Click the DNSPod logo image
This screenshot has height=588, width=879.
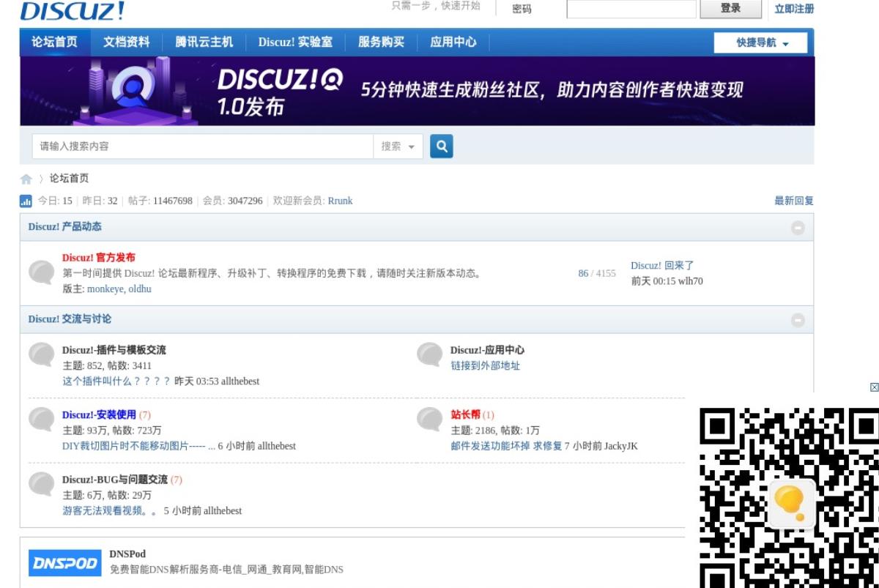point(65,563)
